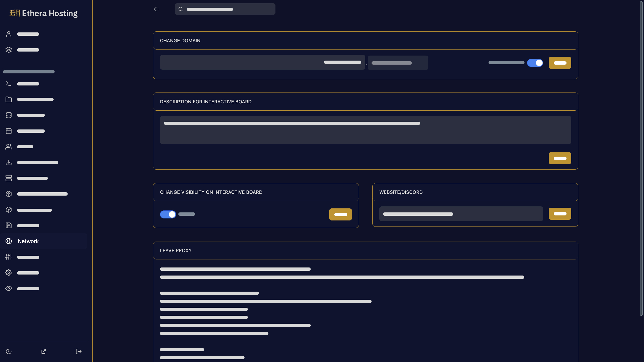
Task: Open the Backups download icon
Action: (x=9, y=162)
